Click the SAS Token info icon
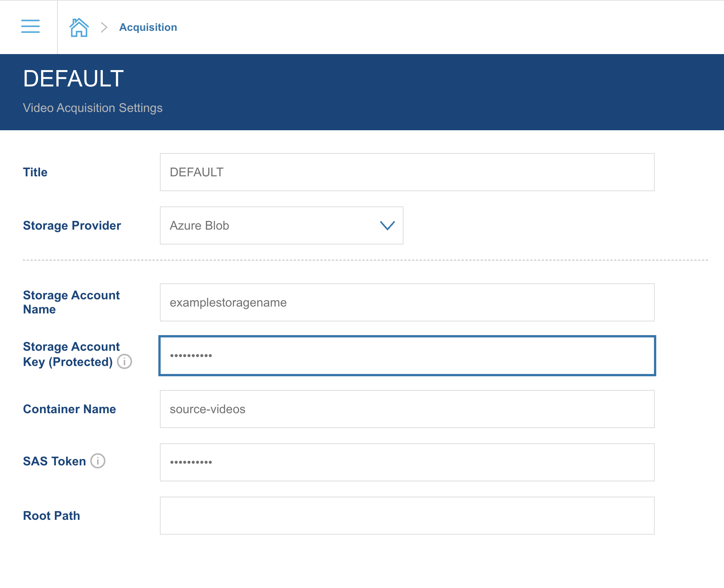The width and height of the screenshot is (724, 588). tap(98, 461)
